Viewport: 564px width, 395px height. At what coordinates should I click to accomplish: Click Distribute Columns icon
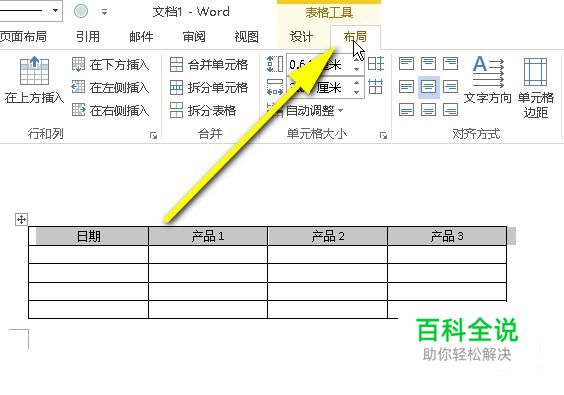point(376,87)
